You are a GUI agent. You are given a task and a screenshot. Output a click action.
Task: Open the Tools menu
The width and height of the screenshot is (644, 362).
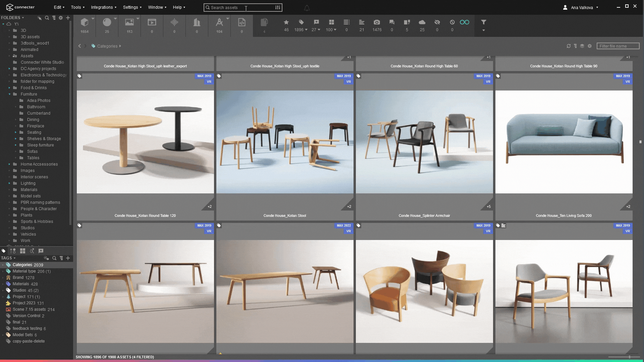pyautogui.click(x=78, y=7)
